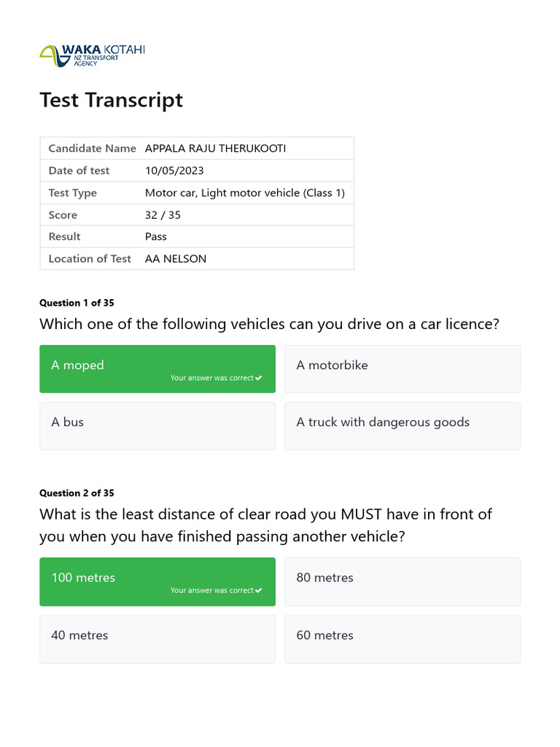The width and height of the screenshot is (560, 747).
Task: Click the test date 10/05/2023
Action: (x=174, y=171)
